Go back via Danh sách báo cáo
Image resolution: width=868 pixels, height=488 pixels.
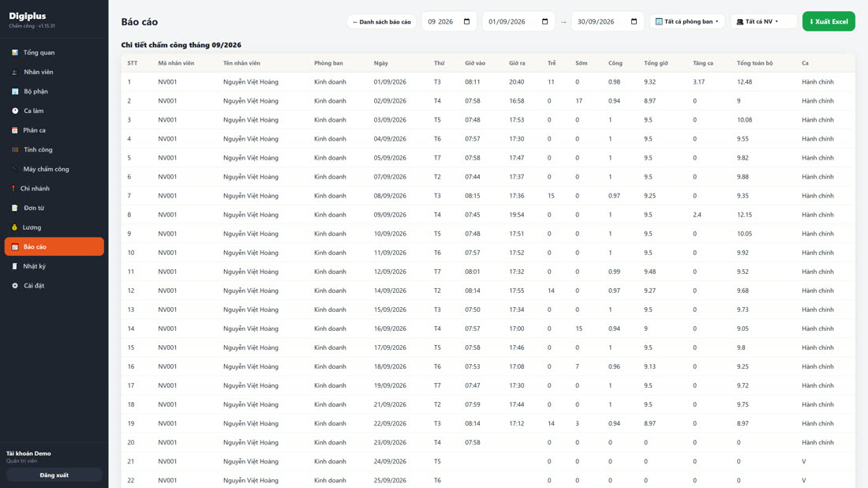pyautogui.click(x=381, y=21)
